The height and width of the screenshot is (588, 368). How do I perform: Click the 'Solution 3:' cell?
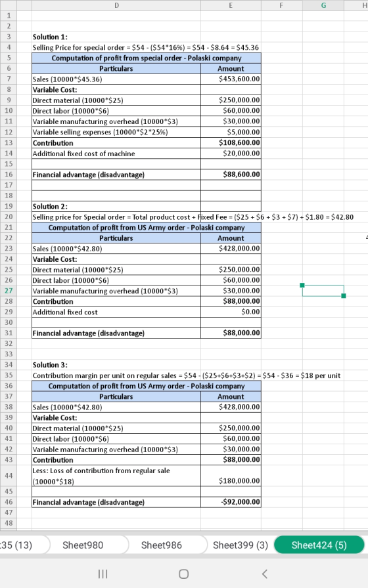[116, 365]
